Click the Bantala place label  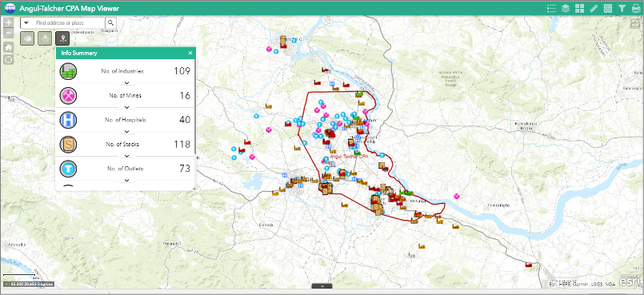click(x=266, y=225)
